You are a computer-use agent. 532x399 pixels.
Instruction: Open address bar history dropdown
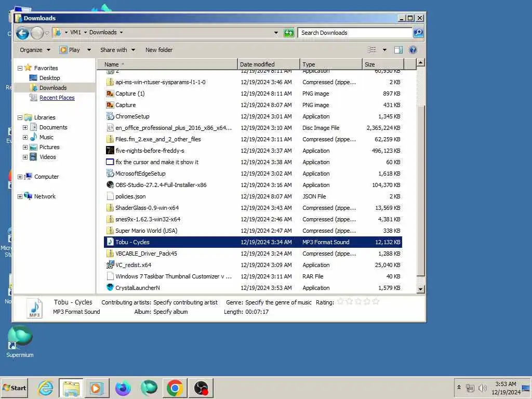[x=276, y=33]
